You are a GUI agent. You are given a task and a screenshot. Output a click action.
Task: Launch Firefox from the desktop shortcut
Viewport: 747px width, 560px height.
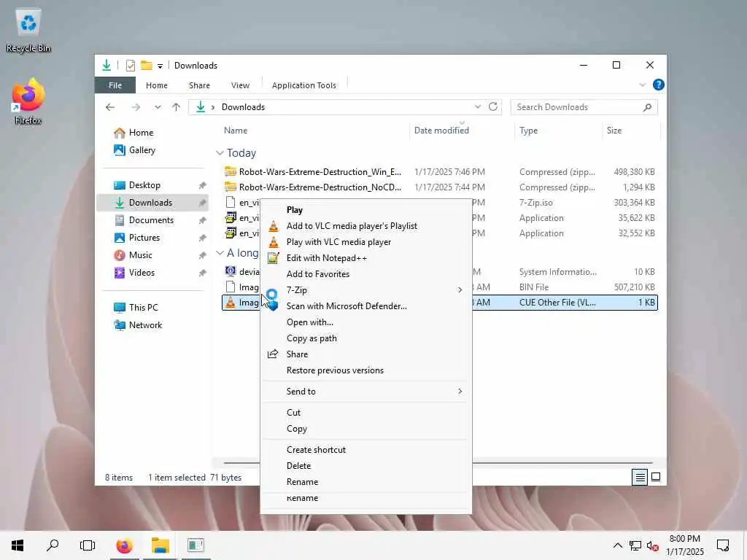point(28,102)
